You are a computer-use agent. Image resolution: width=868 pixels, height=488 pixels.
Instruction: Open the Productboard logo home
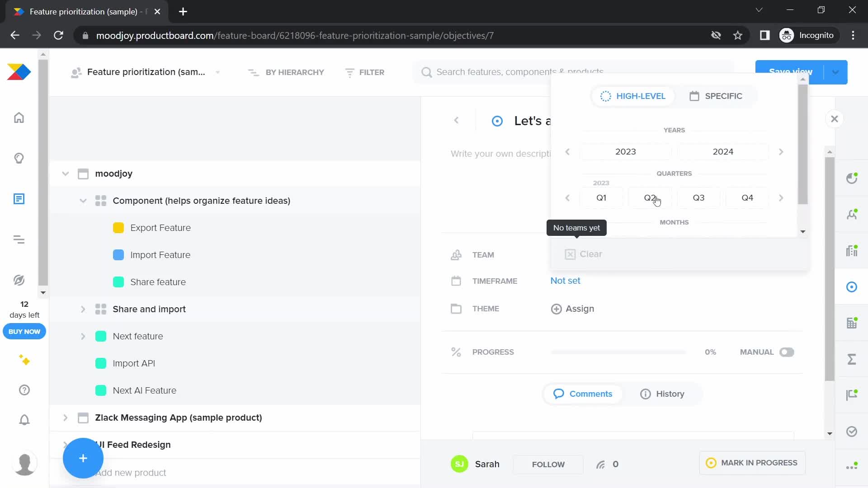click(19, 72)
